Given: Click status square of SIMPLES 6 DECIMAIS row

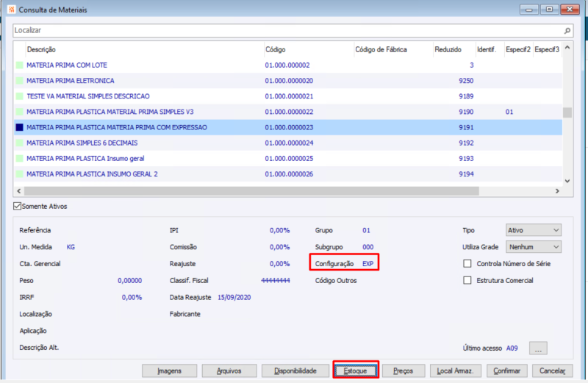Looking at the screenshot, I should [x=20, y=143].
